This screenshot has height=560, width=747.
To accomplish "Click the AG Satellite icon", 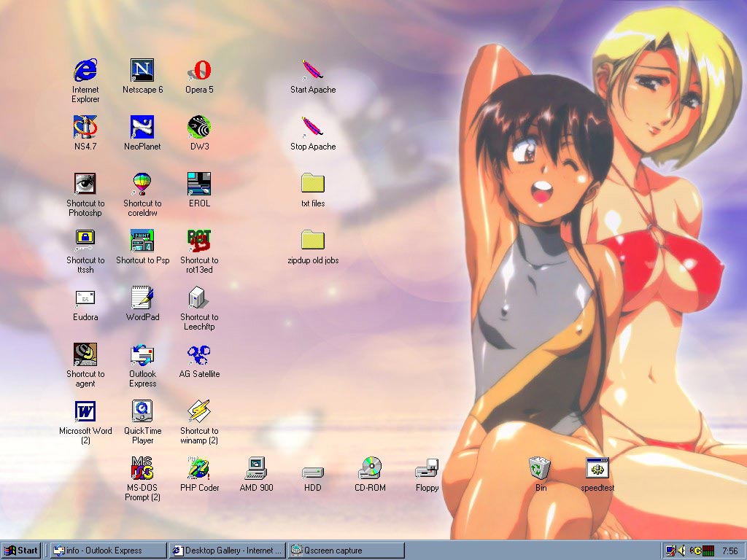I will [199, 355].
